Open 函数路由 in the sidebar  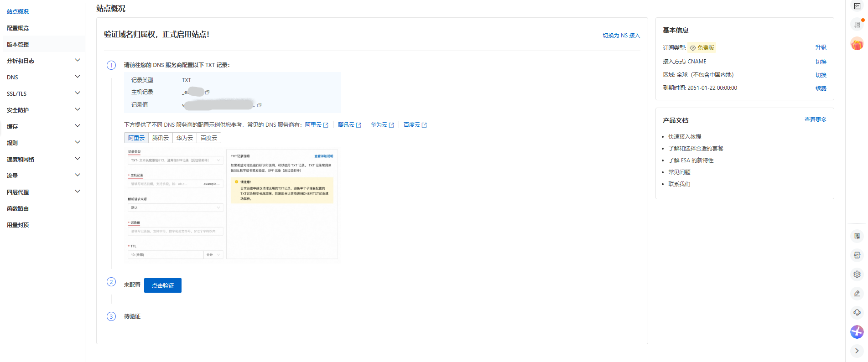pyautogui.click(x=18, y=208)
